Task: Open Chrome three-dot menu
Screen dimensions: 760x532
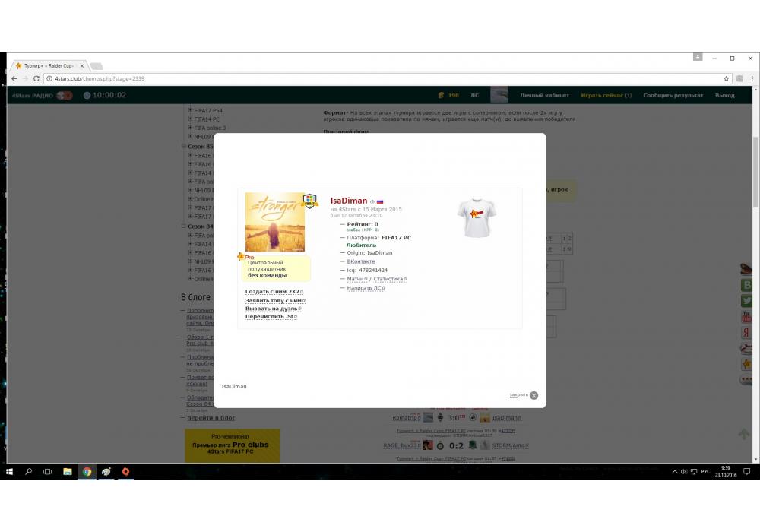Action: (x=752, y=78)
